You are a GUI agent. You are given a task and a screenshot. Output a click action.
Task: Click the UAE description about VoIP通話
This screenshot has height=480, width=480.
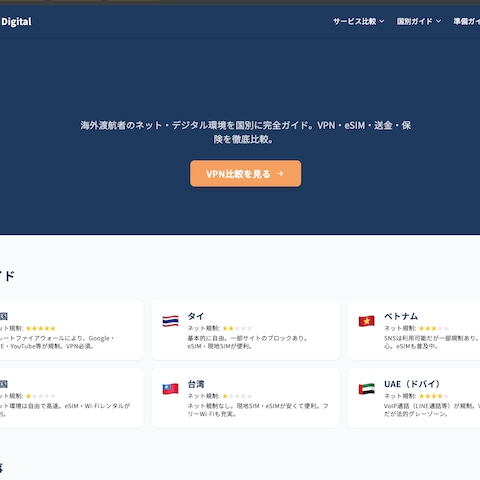click(x=432, y=410)
